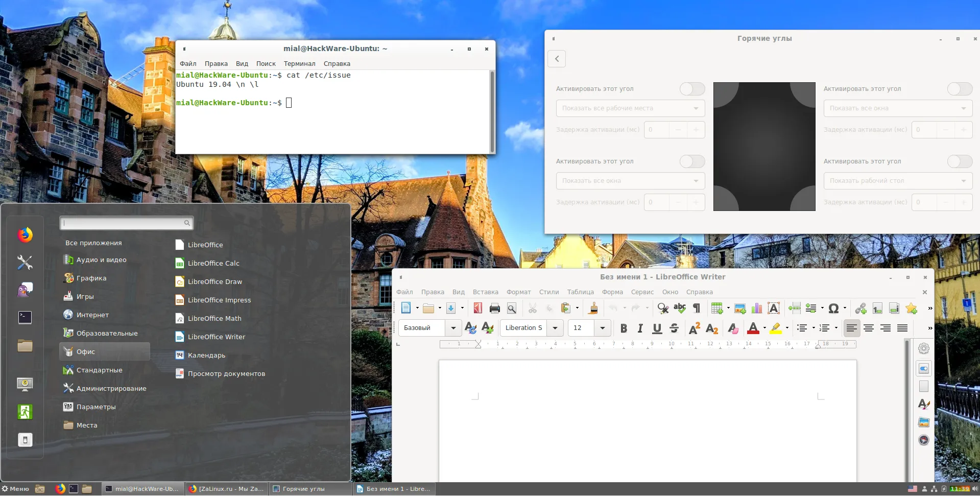Expand font size dropdown showing 12
The width and height of the screenshot is (980, 496).
coord(603,328)
